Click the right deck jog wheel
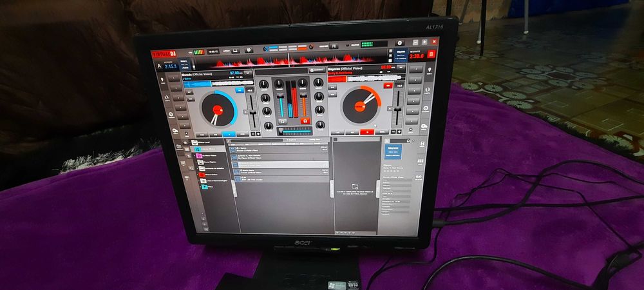The width and height of the screenshot is (644, 290). [360, 106]
